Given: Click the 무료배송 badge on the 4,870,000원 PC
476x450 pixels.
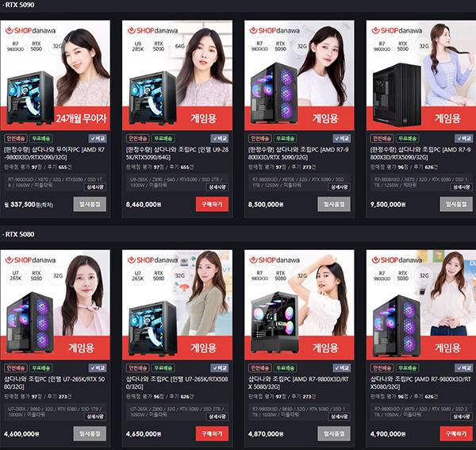Looking at the screenshot, I should pos(285,368).
